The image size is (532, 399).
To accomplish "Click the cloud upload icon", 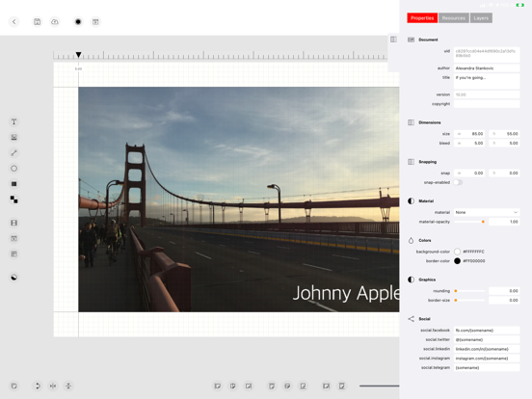I will pyautogui.click(x=55, y=22).
